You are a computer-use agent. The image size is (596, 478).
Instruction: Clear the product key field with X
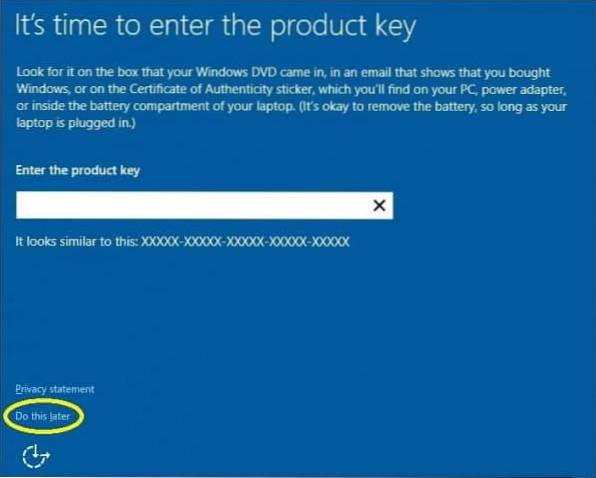pyautogui.click(x=379, y=206)
